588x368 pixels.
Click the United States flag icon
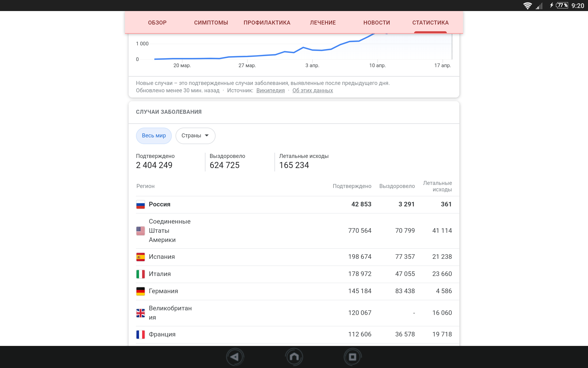pos(141,231)
